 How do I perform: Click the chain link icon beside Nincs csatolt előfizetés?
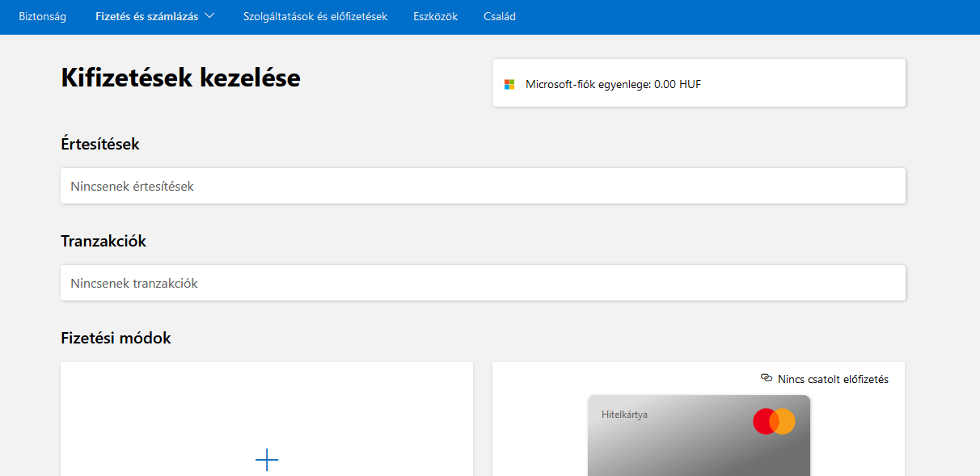click(x=767, y=378)
